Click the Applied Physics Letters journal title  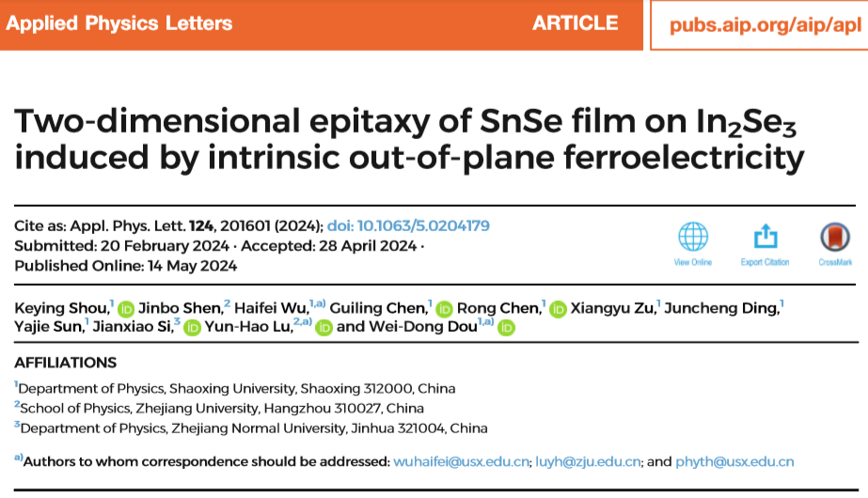point(118,23)
